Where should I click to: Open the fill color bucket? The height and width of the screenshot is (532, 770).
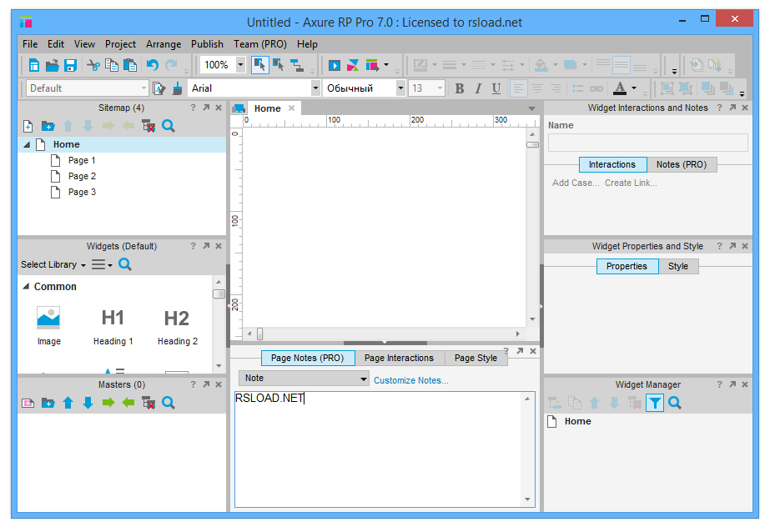click(541, 65)
